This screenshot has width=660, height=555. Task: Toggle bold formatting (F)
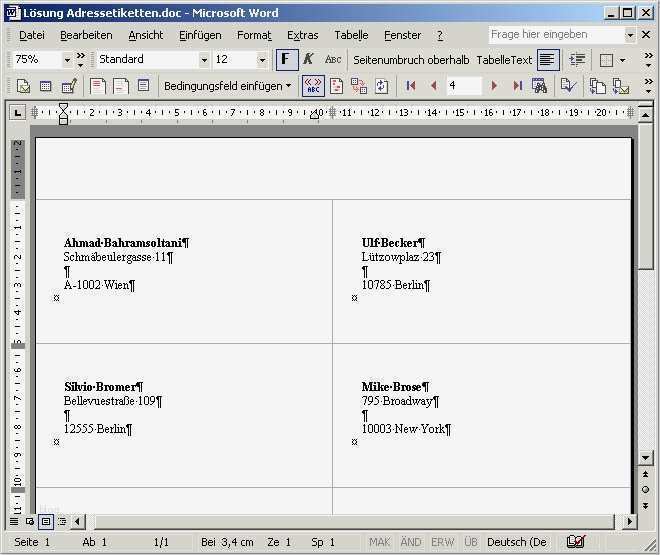pyautogui.click(x=287, y=60)
